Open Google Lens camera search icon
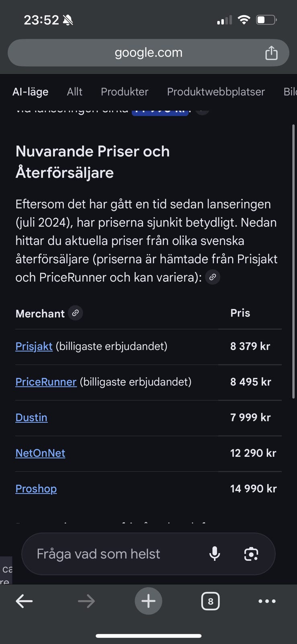This screenshot has width=297, height=644. 251,554
